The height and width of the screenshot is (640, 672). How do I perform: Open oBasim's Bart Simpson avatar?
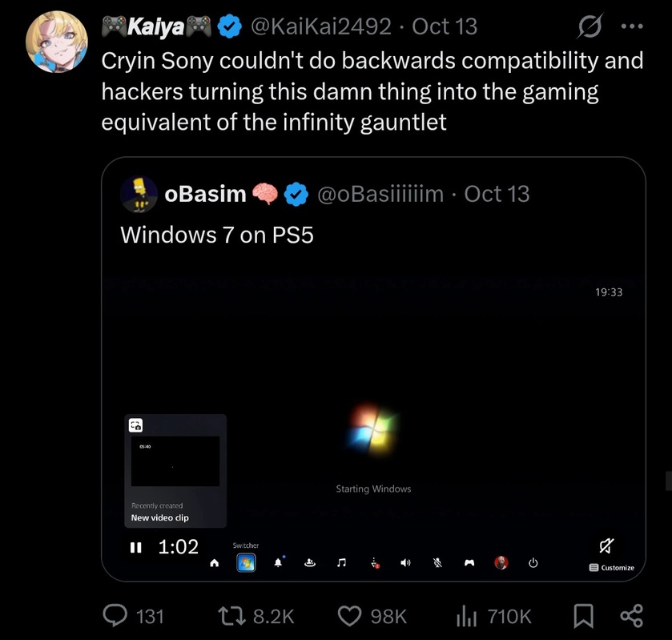coord(139,194)
